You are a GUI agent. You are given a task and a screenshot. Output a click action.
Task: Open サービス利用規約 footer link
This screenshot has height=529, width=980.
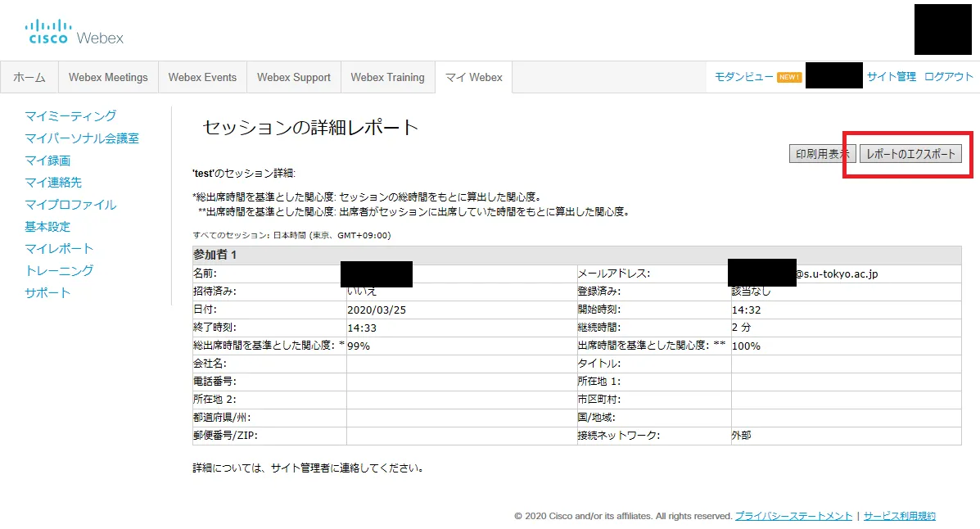click(x=899, y=517)
